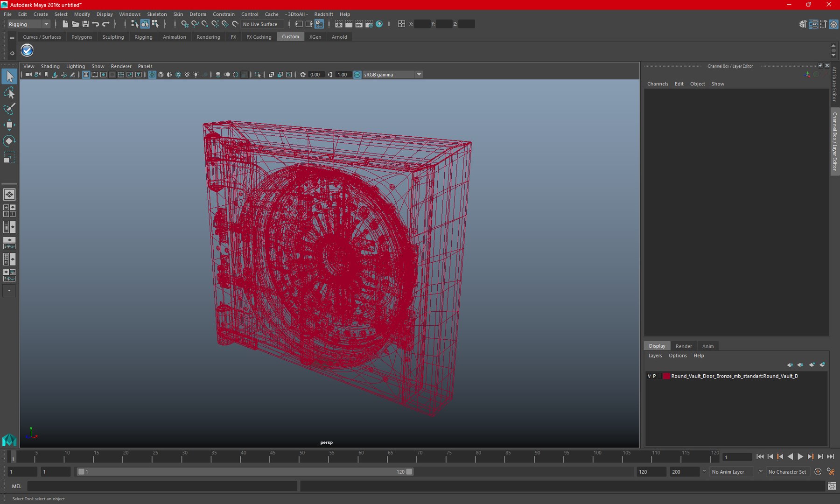
Task: Toggle wireframe shading in viewport
Action: coord(152,75)
